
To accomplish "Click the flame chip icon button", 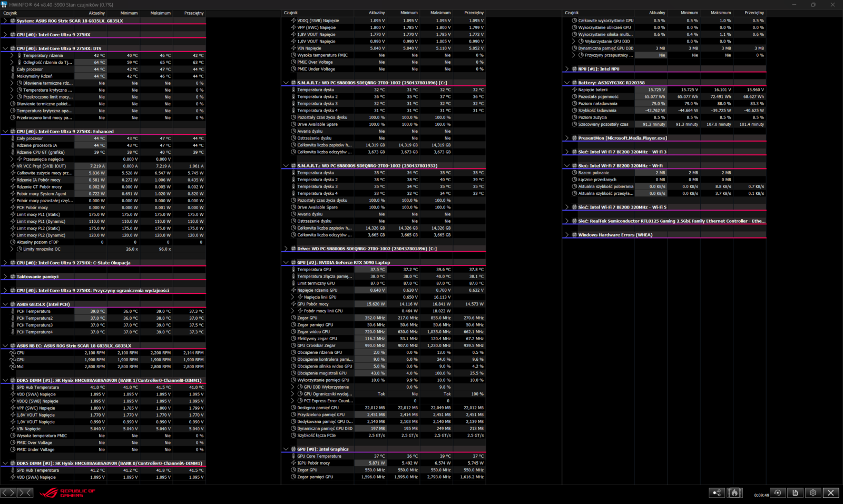I will (x=734, y=493).
